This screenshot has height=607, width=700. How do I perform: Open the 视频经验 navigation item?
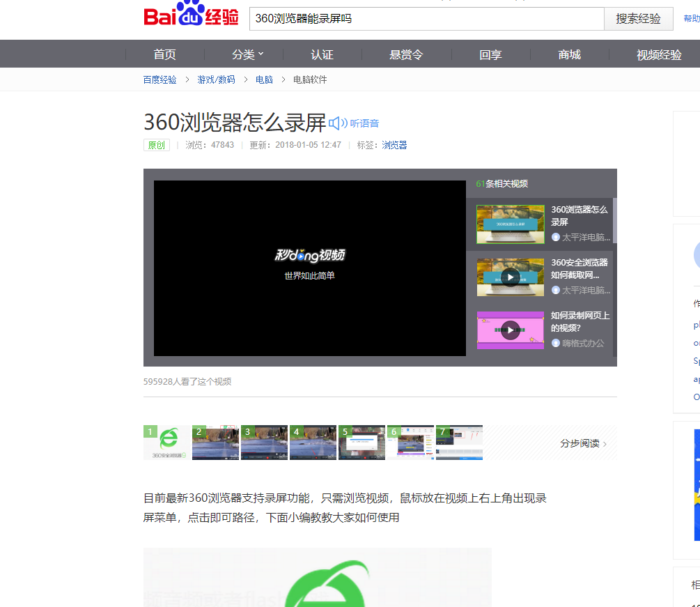point(659,54)
